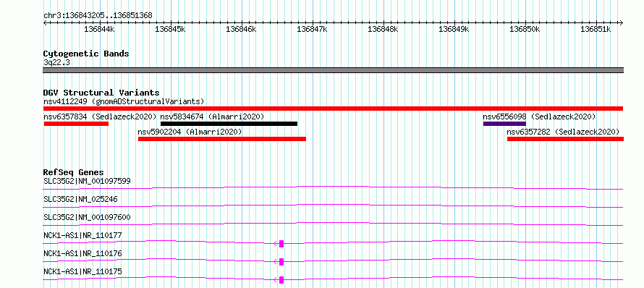This screenshot has width=644, height=288.
Task: Click the gray 3q22.3 cytogenetic band bar
Action: (x=333, y=70)
